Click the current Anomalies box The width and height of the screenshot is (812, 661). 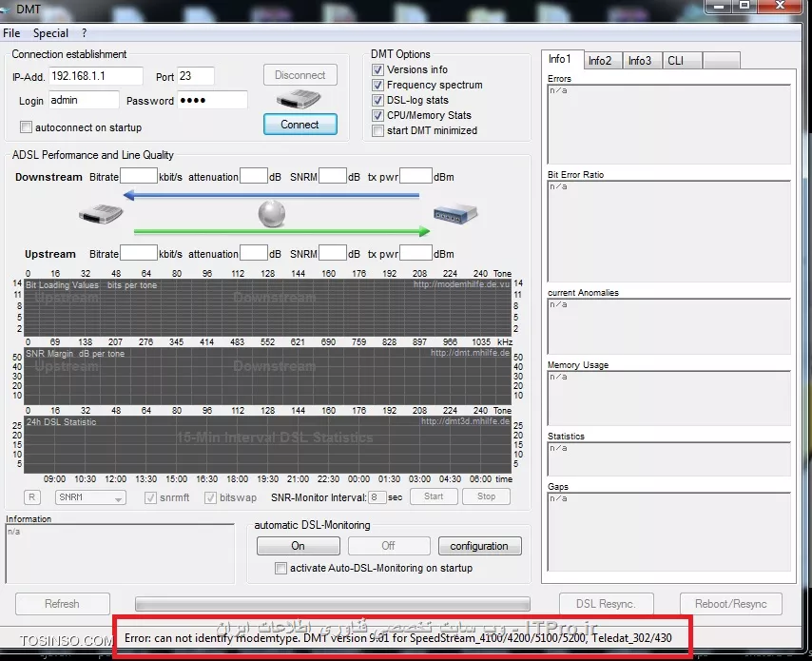[x=669, y=326]
